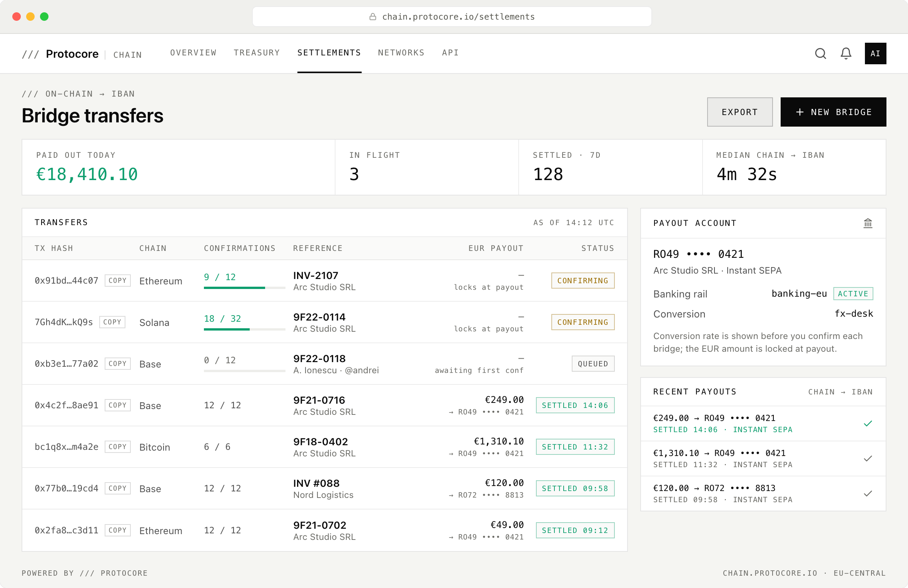Copy hash 0x77b0…19cd4
The image size is (908, 588).
[x=118, y=488]
